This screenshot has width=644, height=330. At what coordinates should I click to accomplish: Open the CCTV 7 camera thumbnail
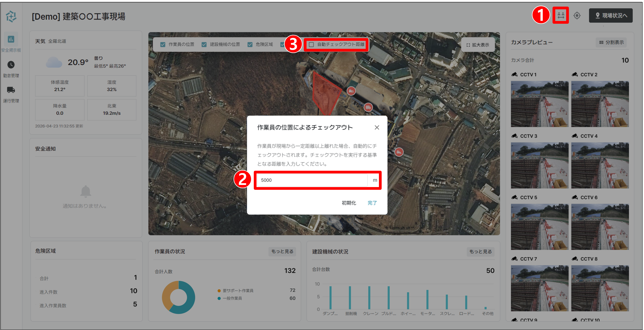[x=539, y=288]
